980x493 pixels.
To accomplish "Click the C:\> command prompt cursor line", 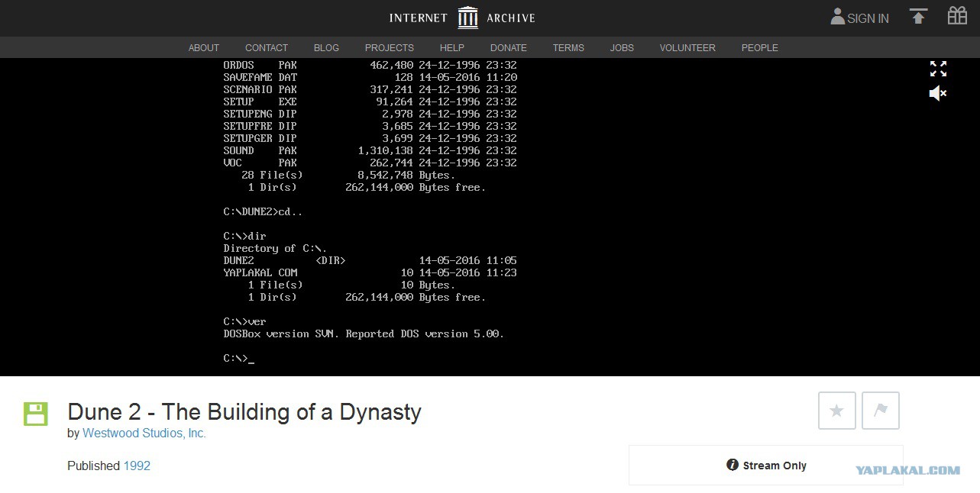I will point(238,358).
